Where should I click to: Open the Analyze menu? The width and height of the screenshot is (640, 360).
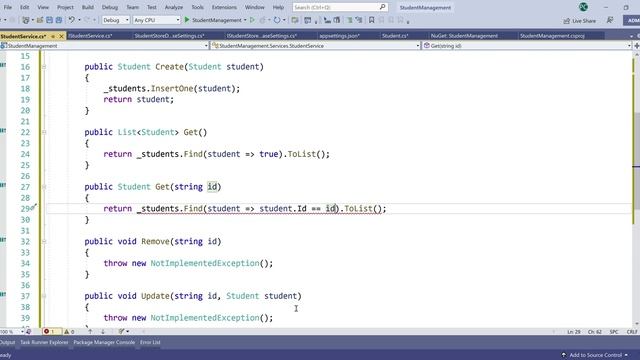point(174,7)
